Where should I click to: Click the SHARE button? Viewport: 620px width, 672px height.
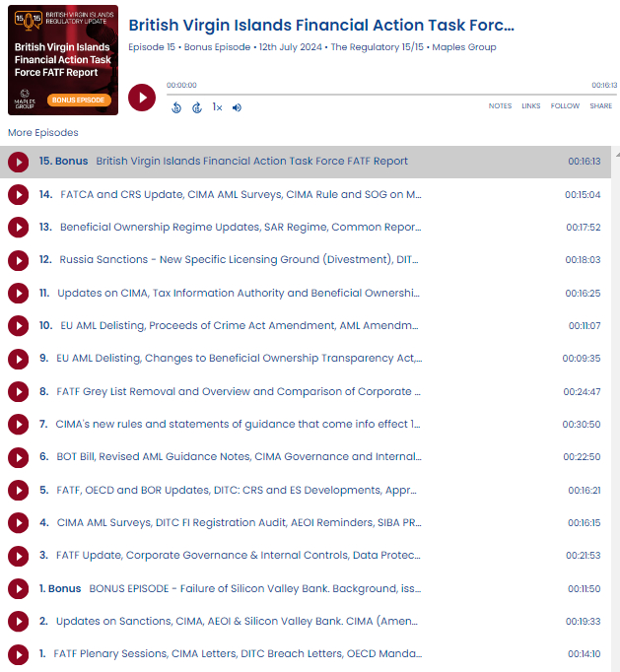coord(600,106)
